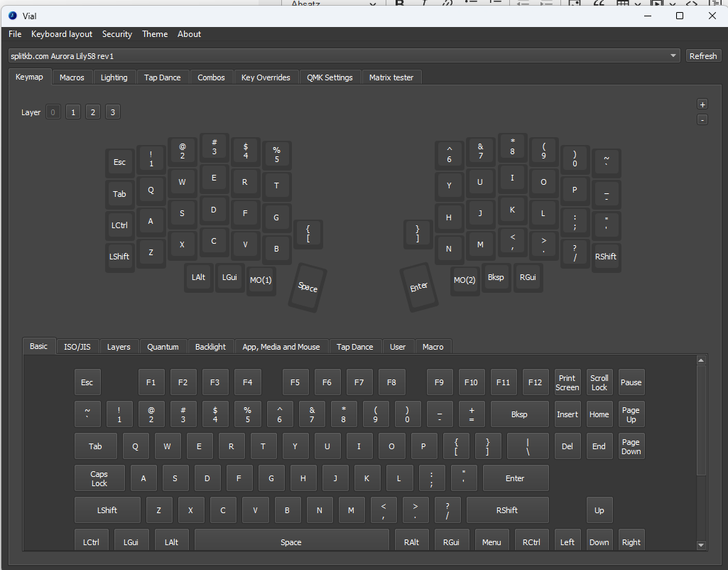Image resolution: width=728 pixels, height=570 pixels.
Task: Switch to layer 2
Action: tap(93, 112)
